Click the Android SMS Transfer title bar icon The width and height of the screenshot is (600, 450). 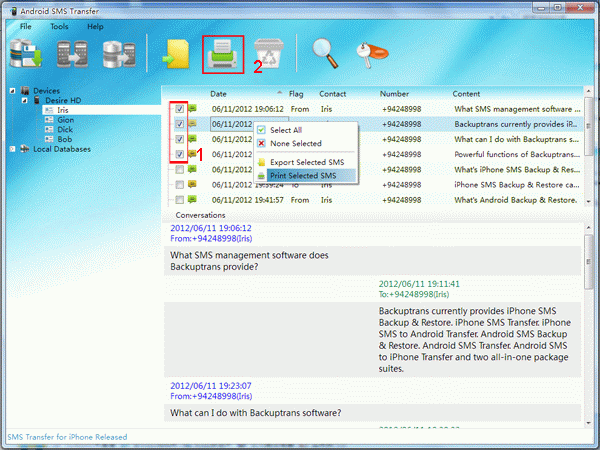[x=14, y=11]
